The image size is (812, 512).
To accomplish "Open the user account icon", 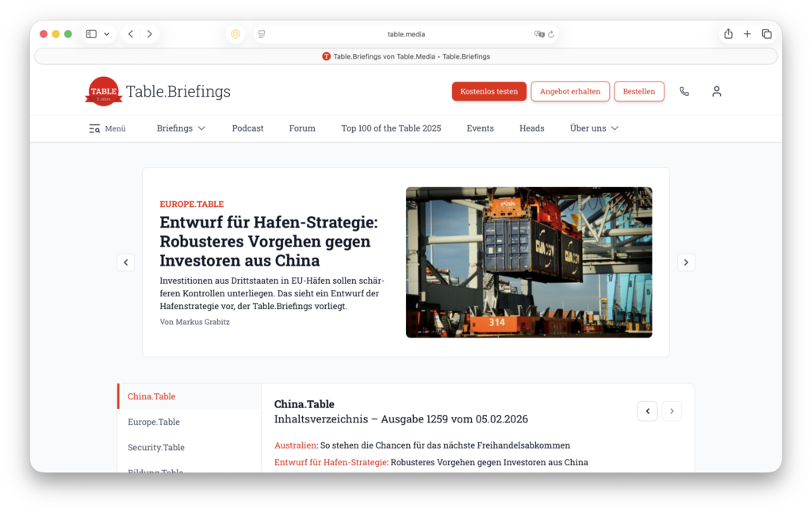I will click(716, 91).
